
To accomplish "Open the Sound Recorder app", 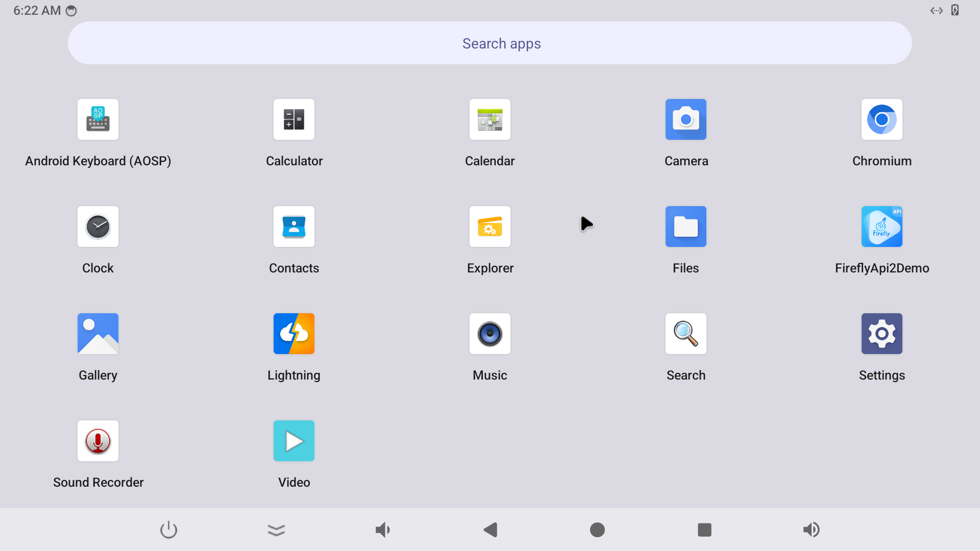I will click(98, 441).
